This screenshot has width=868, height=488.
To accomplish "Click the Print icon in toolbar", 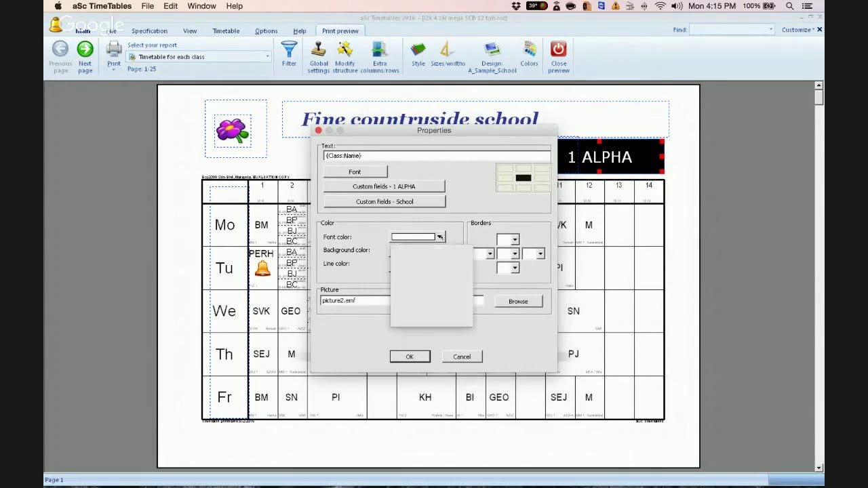I will (114, 50).
